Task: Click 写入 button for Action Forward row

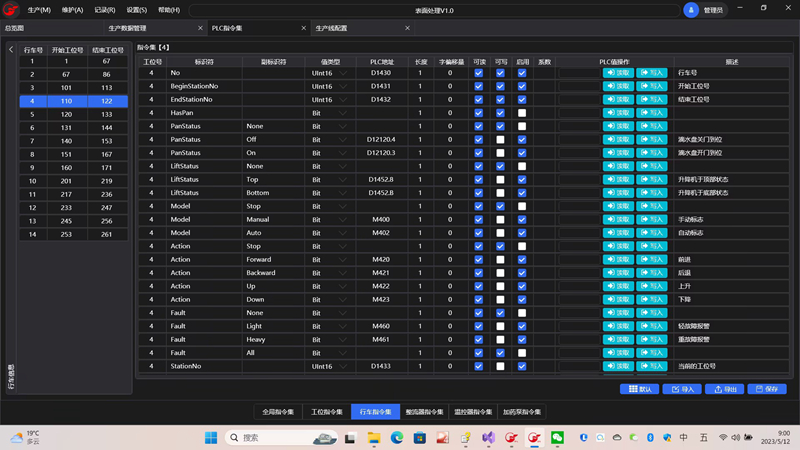Action: click(652, 260)
